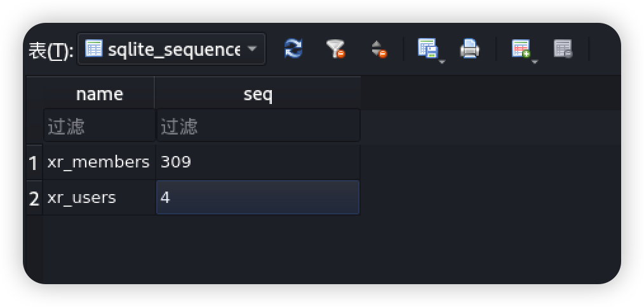Refresh the table data
The image size is (644, 307).
293,49
